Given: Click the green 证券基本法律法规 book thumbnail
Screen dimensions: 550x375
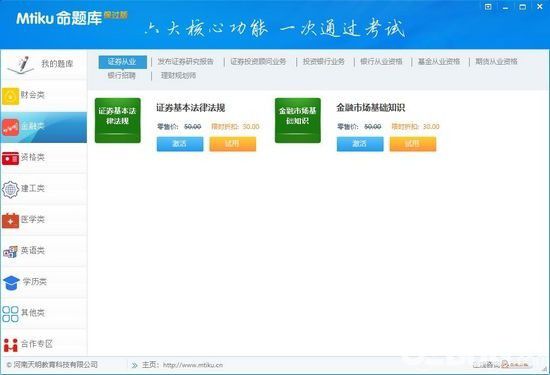Looking at the screenshot, I should [118, 120].
